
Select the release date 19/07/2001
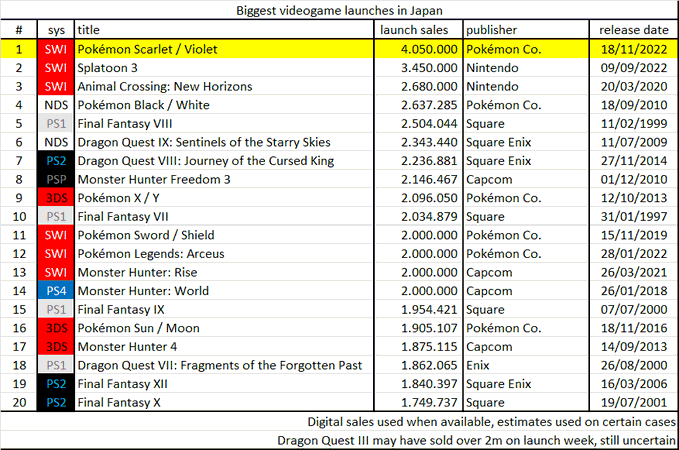(634, 403)
